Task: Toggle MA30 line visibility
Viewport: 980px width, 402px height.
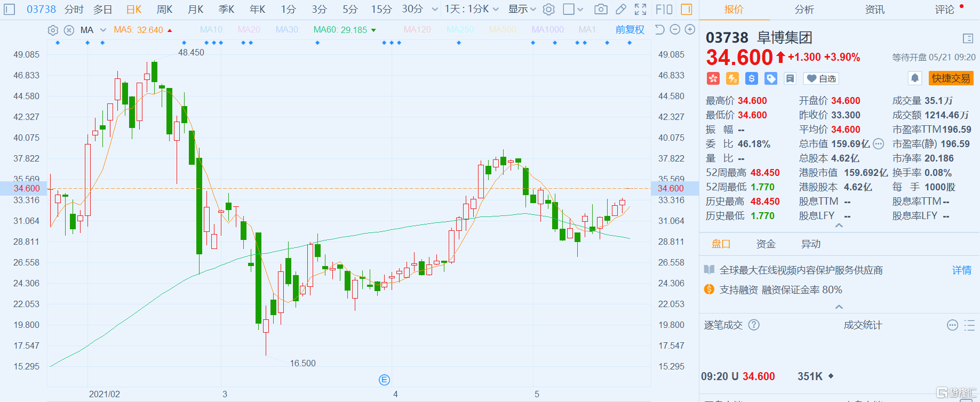Action: (x=288, y=30)
